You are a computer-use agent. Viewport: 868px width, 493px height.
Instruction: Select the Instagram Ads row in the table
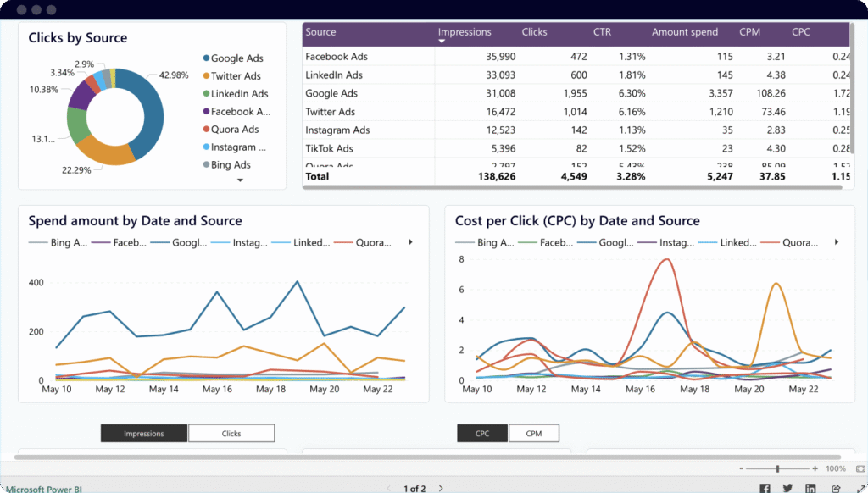point(576,130)
